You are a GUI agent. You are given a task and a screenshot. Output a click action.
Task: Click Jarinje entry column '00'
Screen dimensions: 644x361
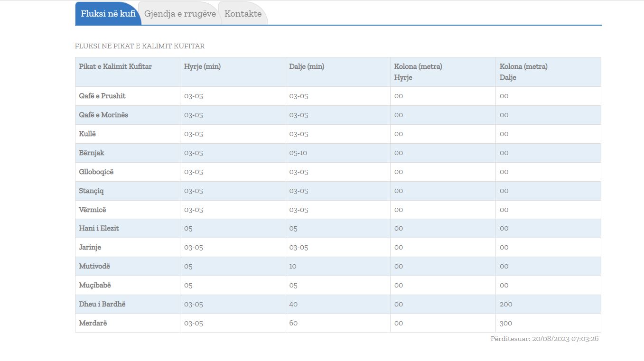point(399,247)
